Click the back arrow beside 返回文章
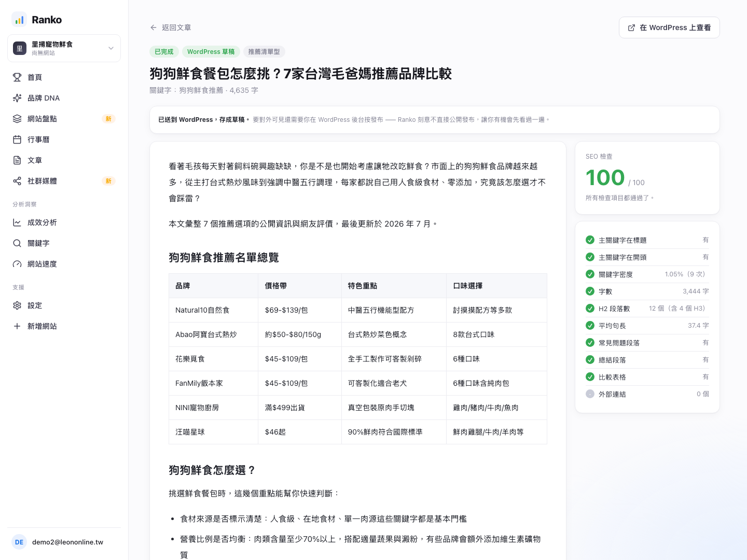Viewport: 747px width, 560px height. click(x=154, y=27)
